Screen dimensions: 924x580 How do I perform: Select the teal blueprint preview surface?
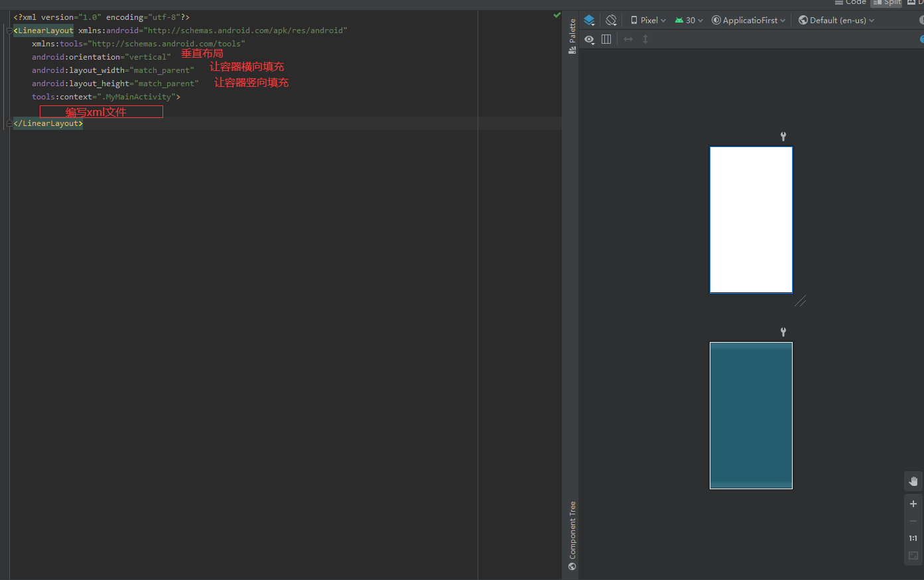click(751, 416)
